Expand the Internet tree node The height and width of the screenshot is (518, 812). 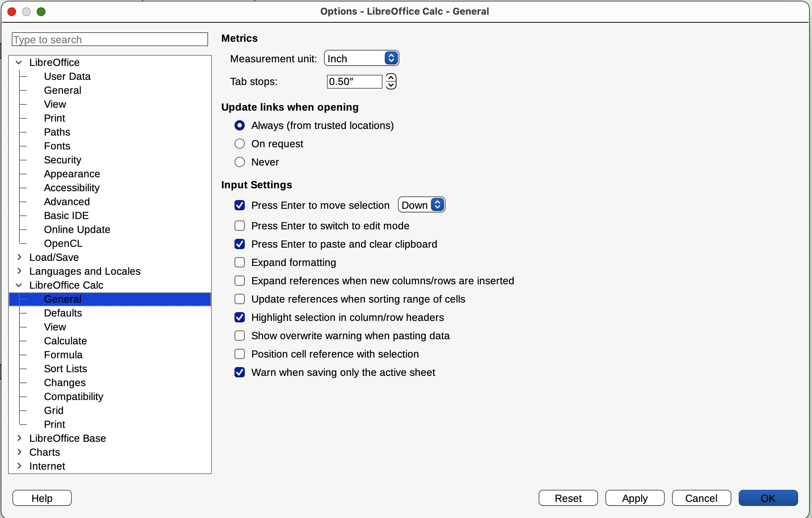19,466
